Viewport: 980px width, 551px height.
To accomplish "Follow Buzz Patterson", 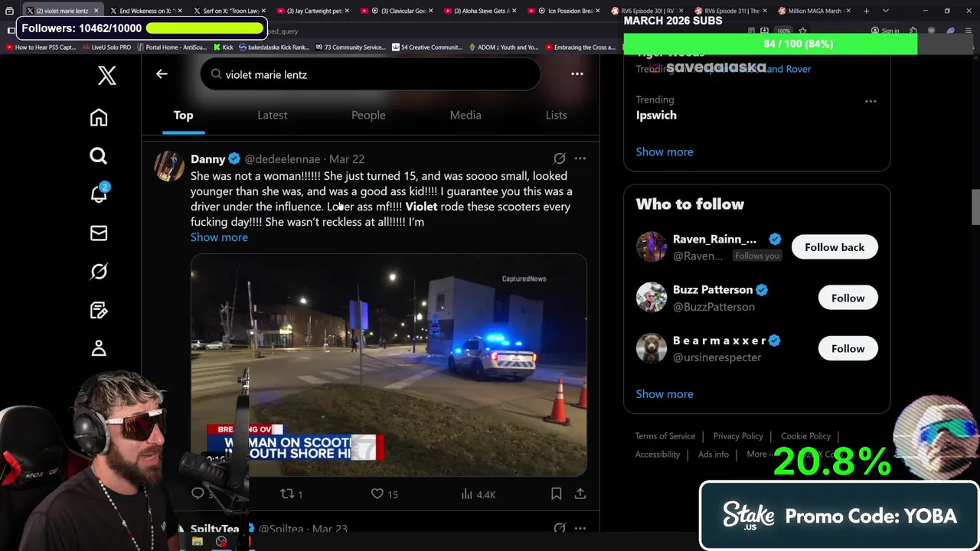I will point(848,298).
